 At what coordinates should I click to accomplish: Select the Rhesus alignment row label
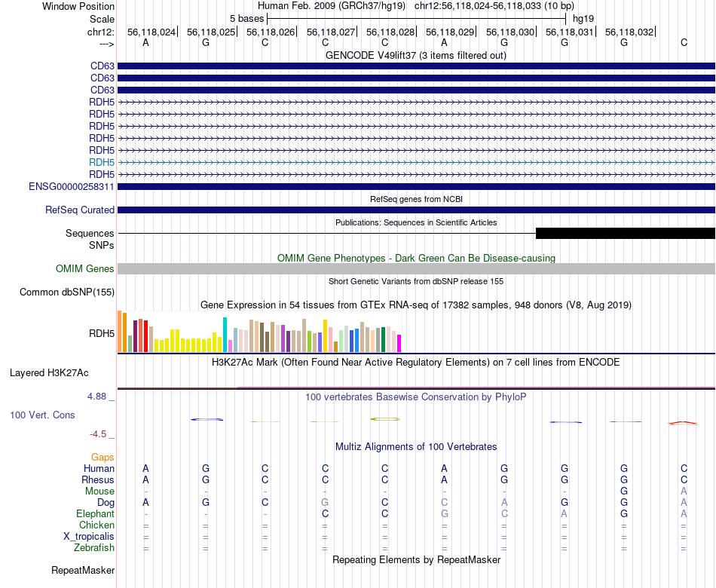(x=98, y=479)
